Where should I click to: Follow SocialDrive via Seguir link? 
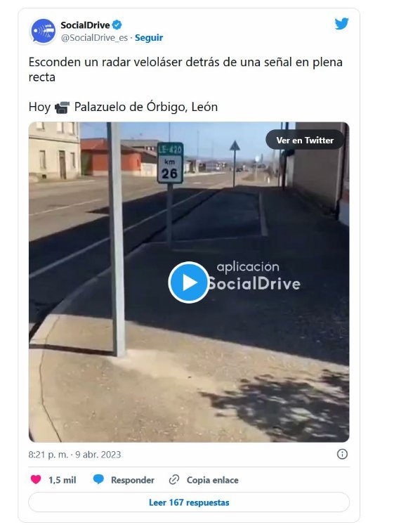click(x=149, y=38)
